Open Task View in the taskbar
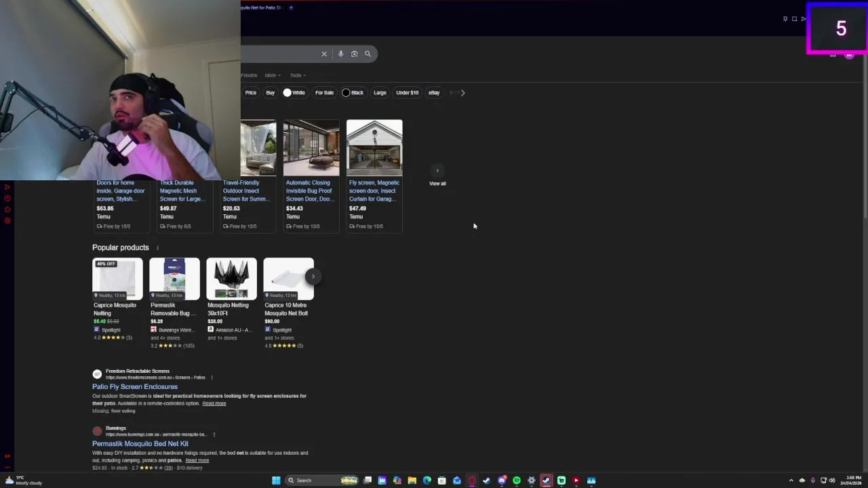 [367, 481]
